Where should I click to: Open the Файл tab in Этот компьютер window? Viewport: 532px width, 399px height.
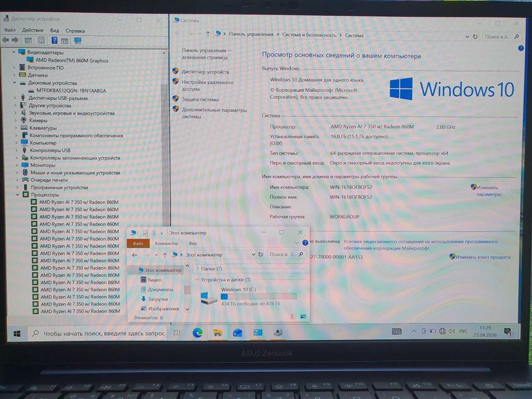point(138,243)
